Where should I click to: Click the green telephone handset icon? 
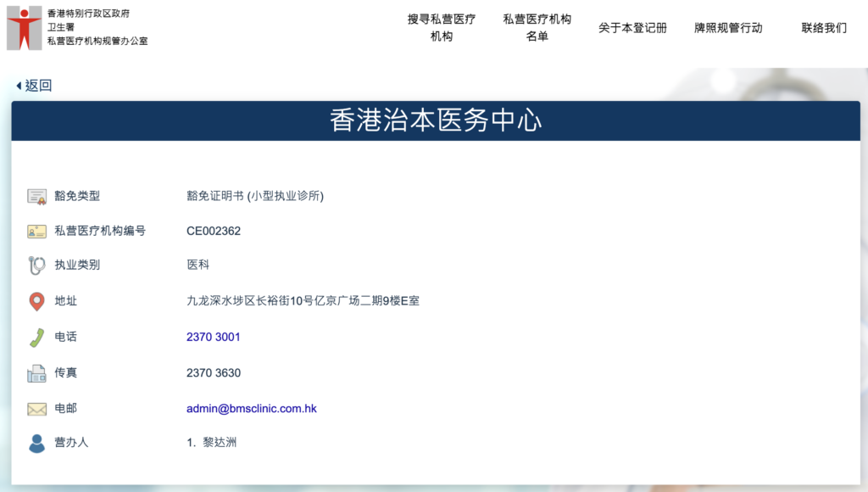pyautogui.click(x=36, y=337)
